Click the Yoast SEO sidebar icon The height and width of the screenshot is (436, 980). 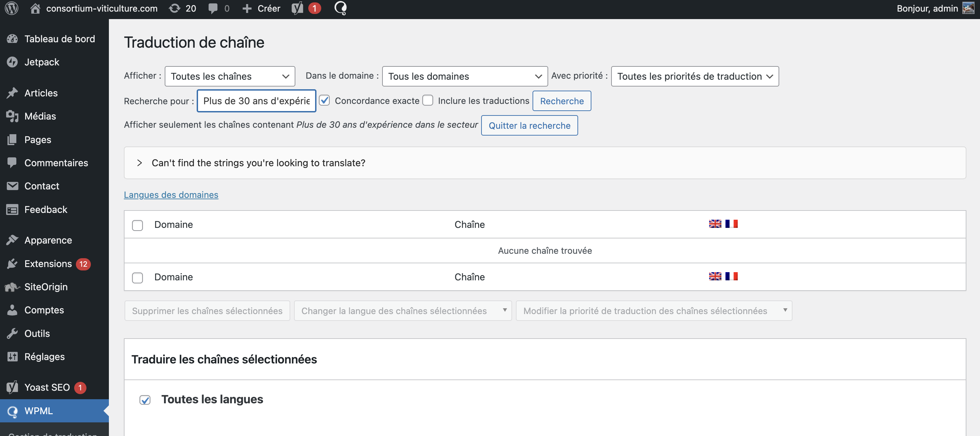click(x=12, y=387)
